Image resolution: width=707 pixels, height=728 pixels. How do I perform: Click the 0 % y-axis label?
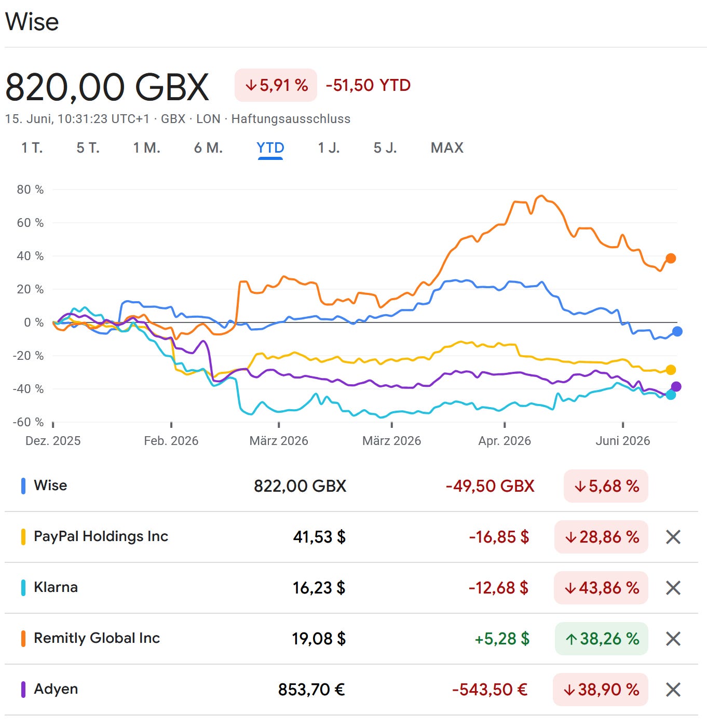click(x=34, y=322)
